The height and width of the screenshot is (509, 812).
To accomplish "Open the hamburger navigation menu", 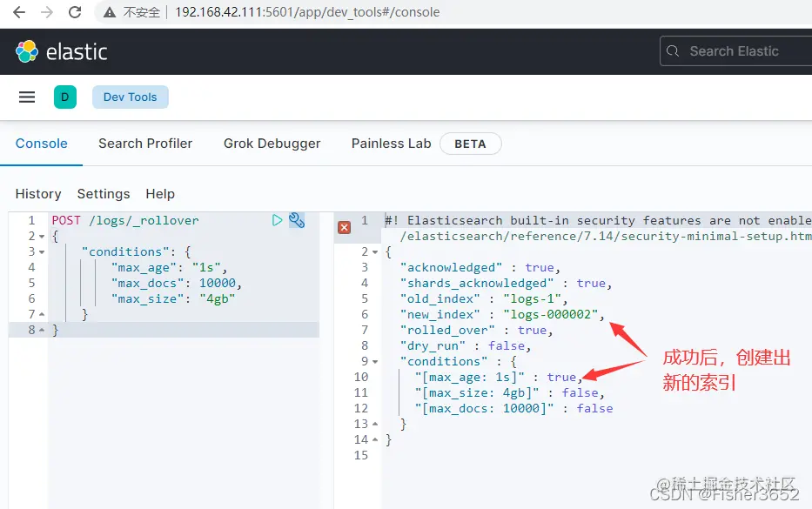I will [x=27, y=97].
